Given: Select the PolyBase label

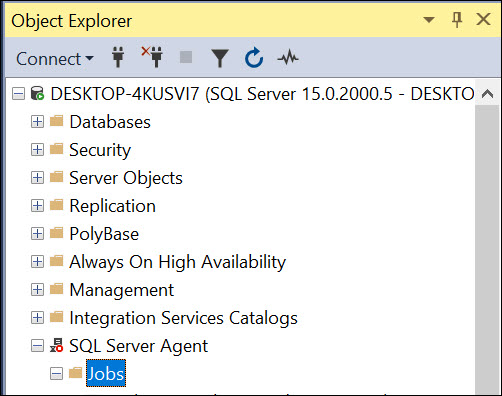Looking at the screenshot, I should coord(104,234).
